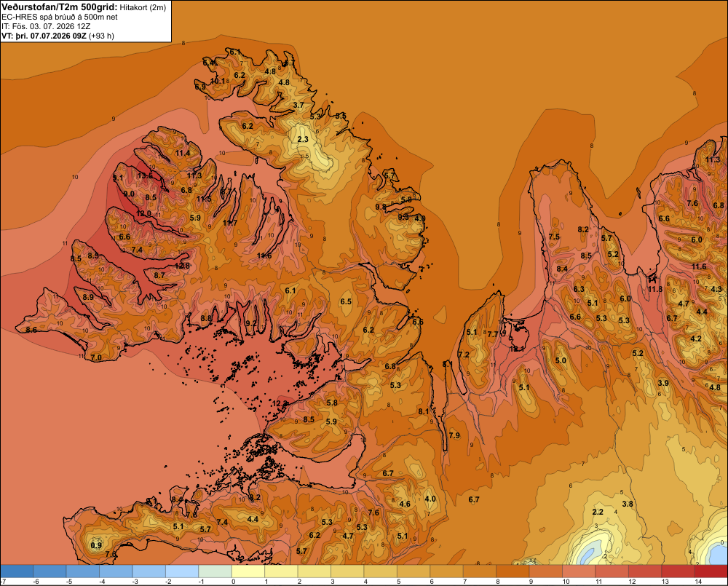Viewport: 728px width, 586px height.
Task: Click the title "Veðurstofan/T2m 500grid:"
Action: pyautogui.click(x=60, y=7)
